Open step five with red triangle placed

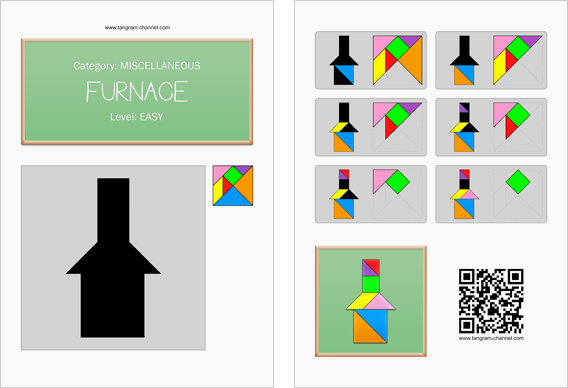371,194
